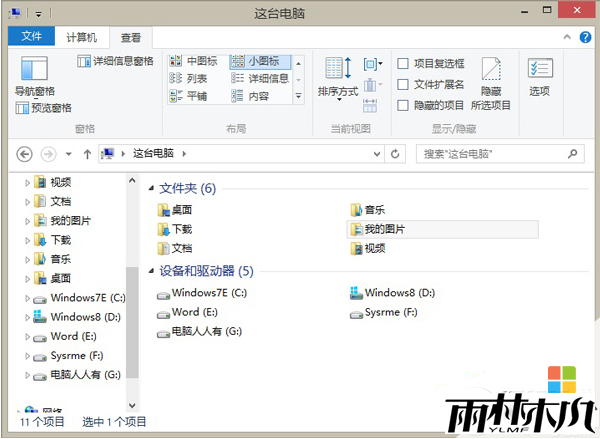Image resolution: width=600 pixels, height=439 pixels.
Task: Select 音乐 in the navigation tree
Action: point(53,259)
